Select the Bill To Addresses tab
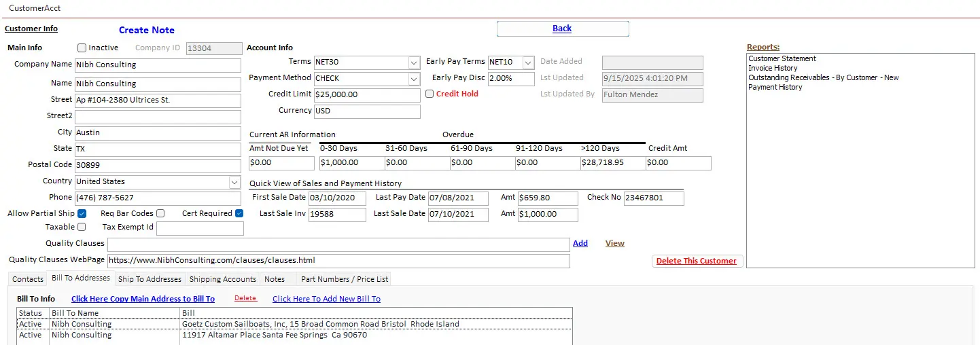 pyautogui.click(x=81, y=278)
